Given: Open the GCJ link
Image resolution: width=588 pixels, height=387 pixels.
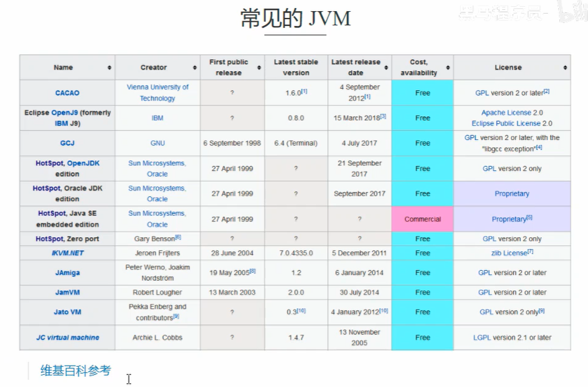Looking at the screenshot, I should click(x=67, y=143).
